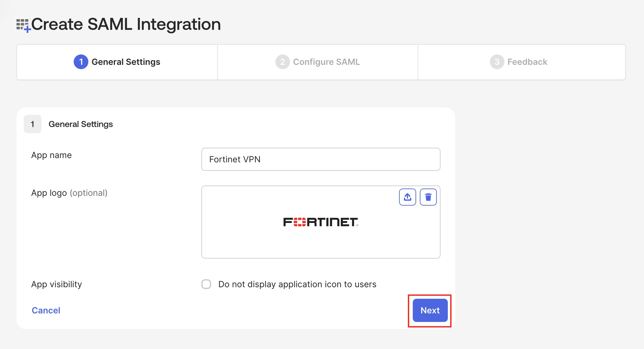The height and width of the screenshot is (349, 644).
Task: Click the section number 1 badge
Action: coord(33,124)
